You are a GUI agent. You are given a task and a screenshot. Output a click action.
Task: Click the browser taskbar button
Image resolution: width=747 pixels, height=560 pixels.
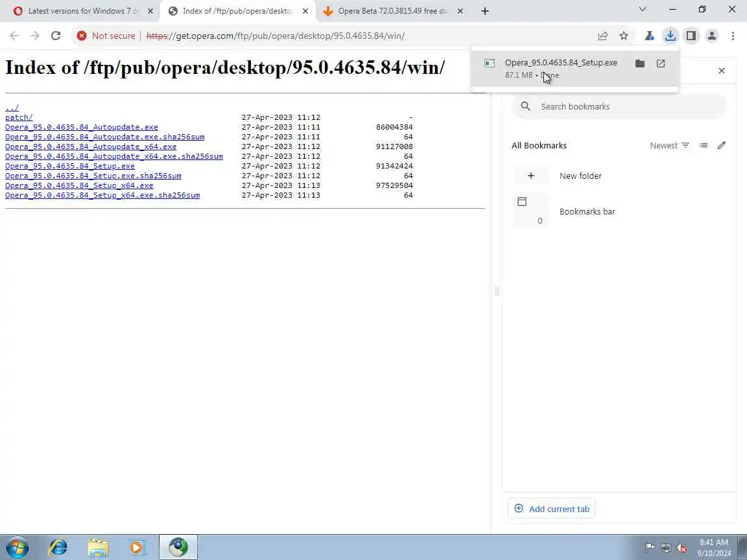[178, 548]
